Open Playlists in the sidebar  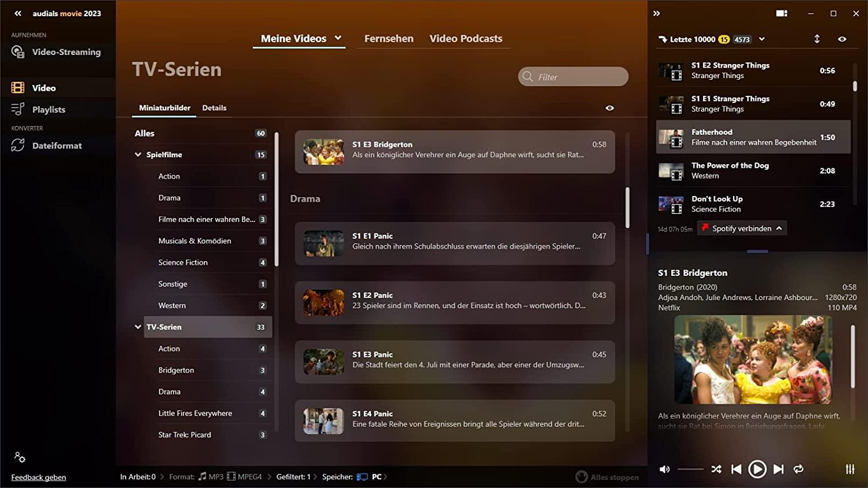pyautogui.click(x=49, y=109)
